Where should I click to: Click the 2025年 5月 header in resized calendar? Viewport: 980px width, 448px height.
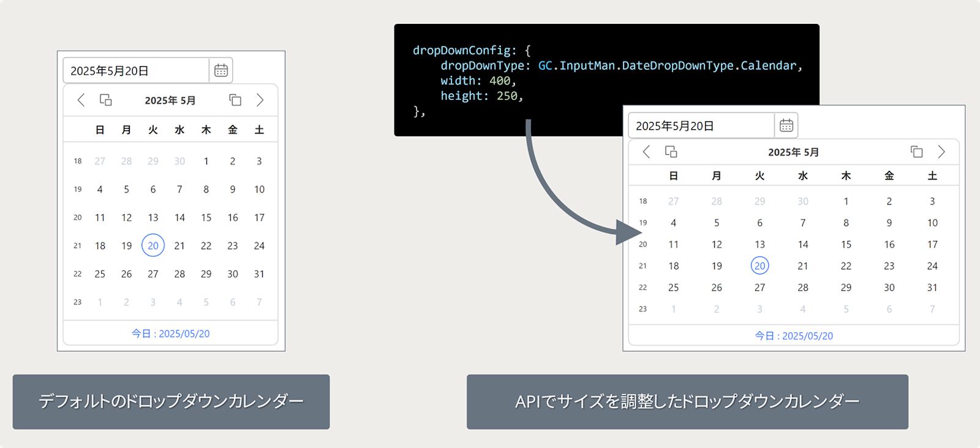pyautogui.click(x=794, y=152)
